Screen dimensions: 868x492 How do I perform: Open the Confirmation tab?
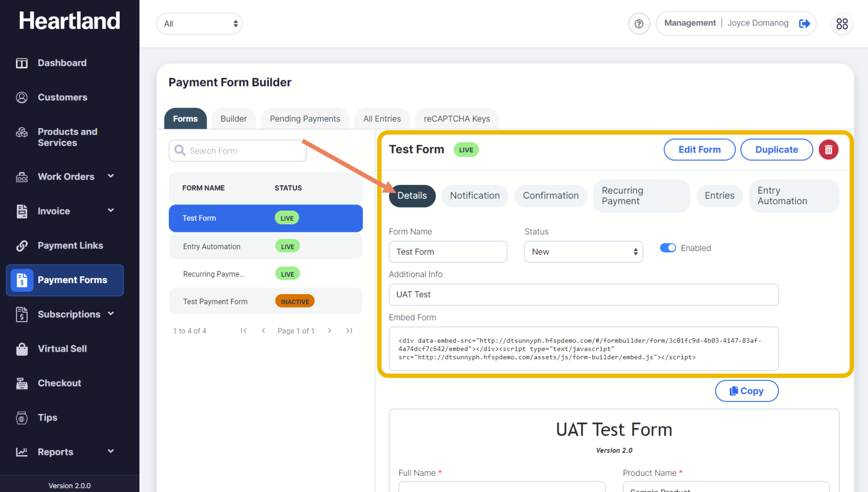point(551,196)
